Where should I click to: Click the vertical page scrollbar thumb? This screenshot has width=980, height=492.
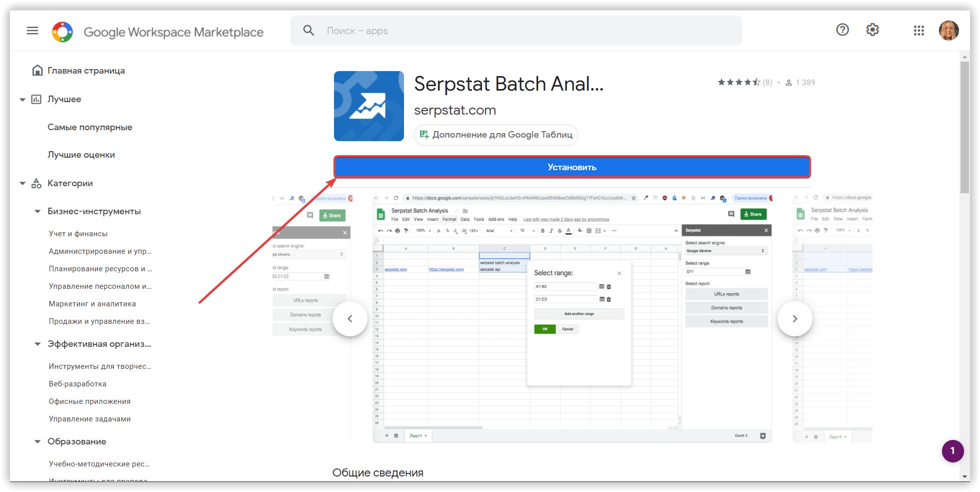point(964,128)
